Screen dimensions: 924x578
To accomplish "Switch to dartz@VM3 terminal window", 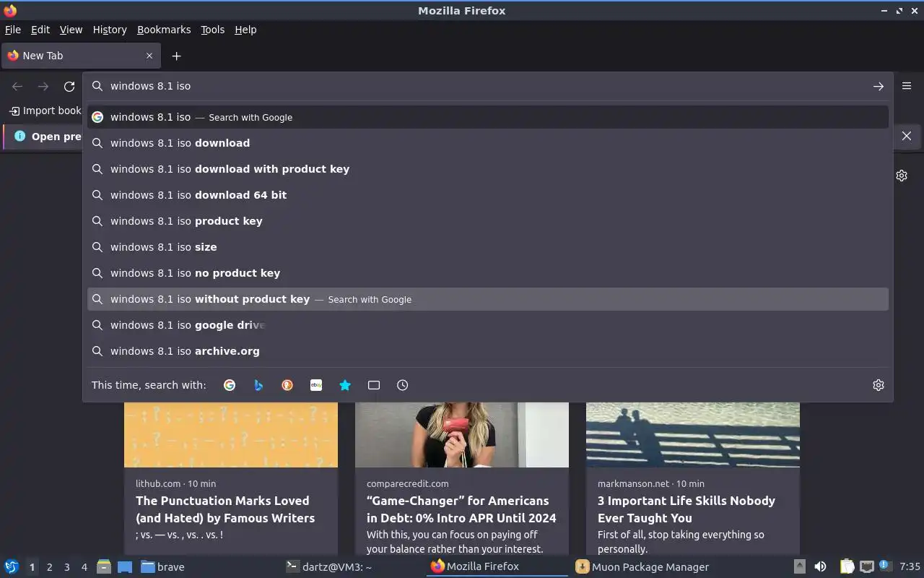I will pyautogui.click(x=329, y=566).
